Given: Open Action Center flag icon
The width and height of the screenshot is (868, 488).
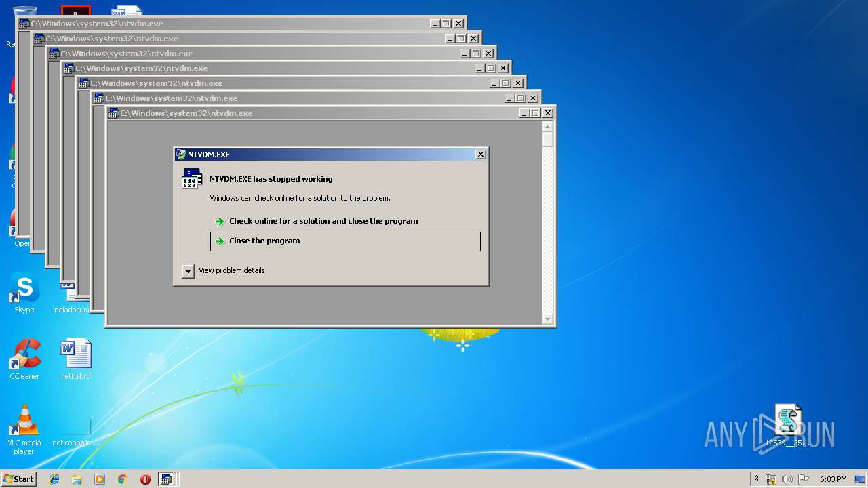Looking at the screenshot, I should [x=804, y=479].
